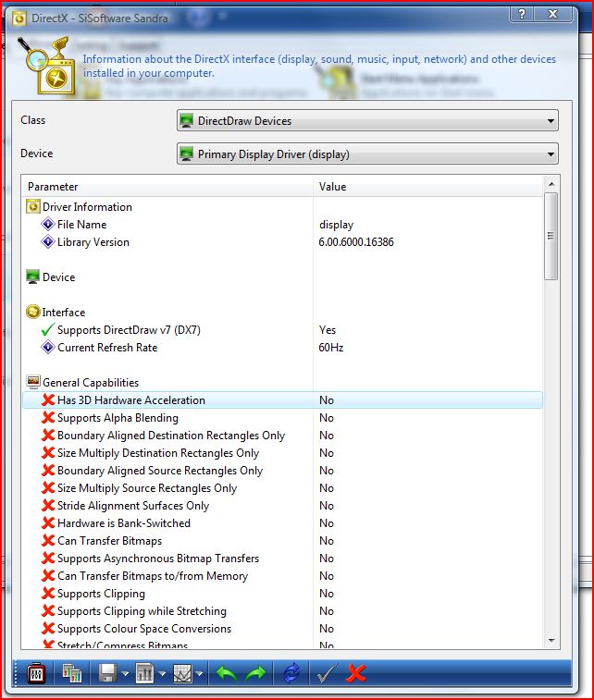Click the scroll up arrow of the list
Screen dimensions: 594x700
click(551, 184)
